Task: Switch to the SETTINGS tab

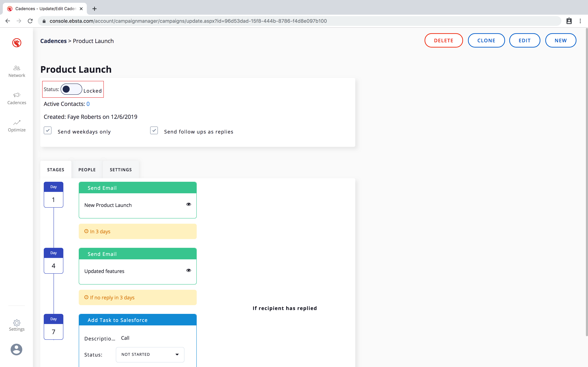Action: 121,170
